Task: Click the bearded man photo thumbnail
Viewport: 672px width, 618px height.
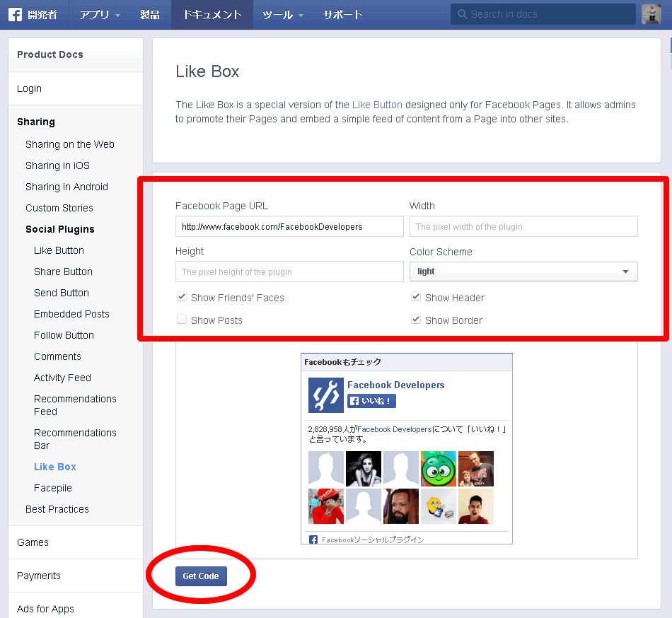Action: tap(400, 506)
